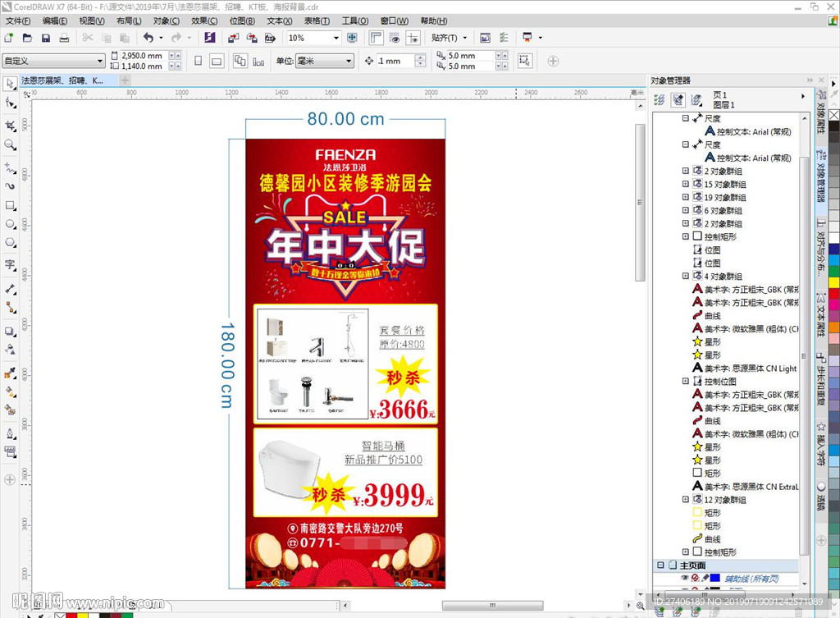Collapse the 主页面 master page node
The height and width of the screenshot is (618, 840).
coord(660,565)
